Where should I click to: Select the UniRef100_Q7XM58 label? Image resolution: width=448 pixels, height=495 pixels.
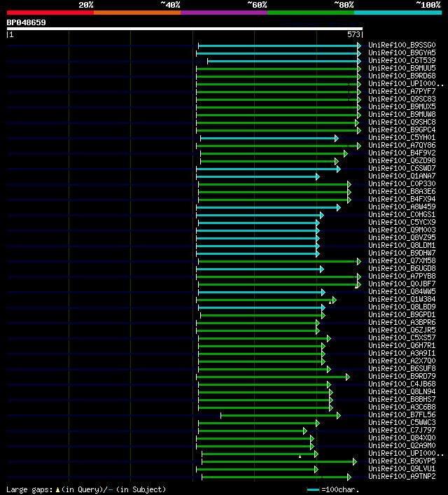[x=402, y=260]
